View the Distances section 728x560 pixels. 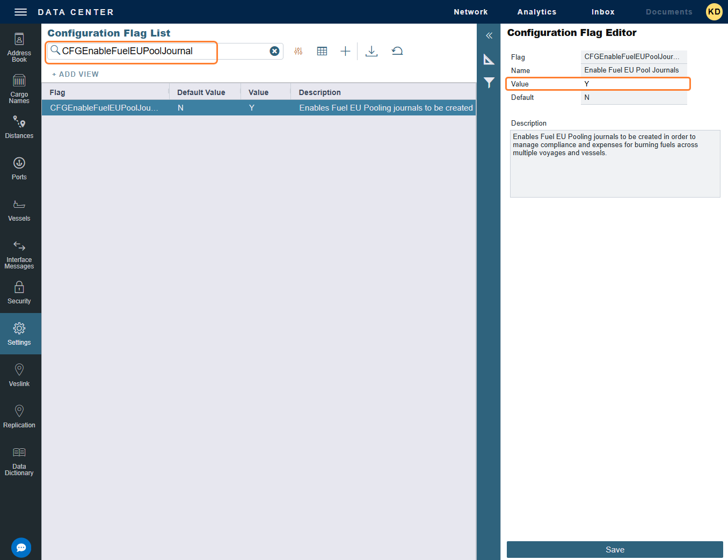pos(19,126)
